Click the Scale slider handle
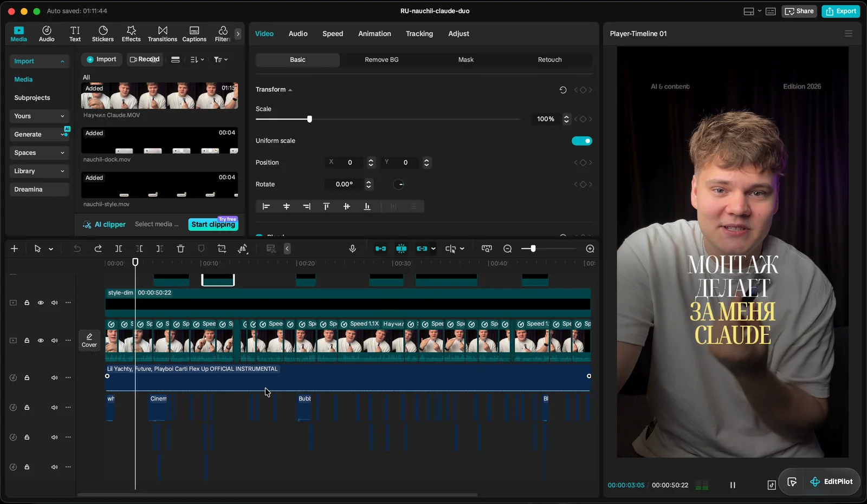This screenshot has height=504, width=867. [x=309, y=119]
